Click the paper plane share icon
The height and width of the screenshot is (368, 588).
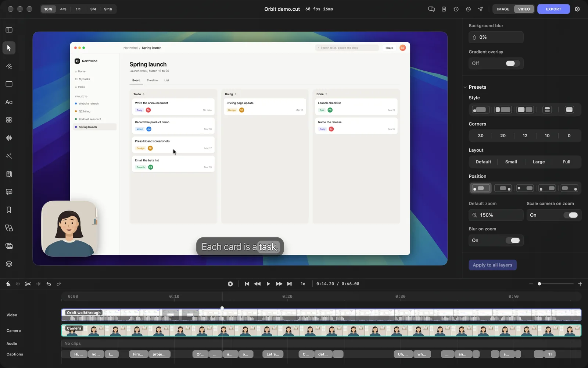[x=480, y=9]
